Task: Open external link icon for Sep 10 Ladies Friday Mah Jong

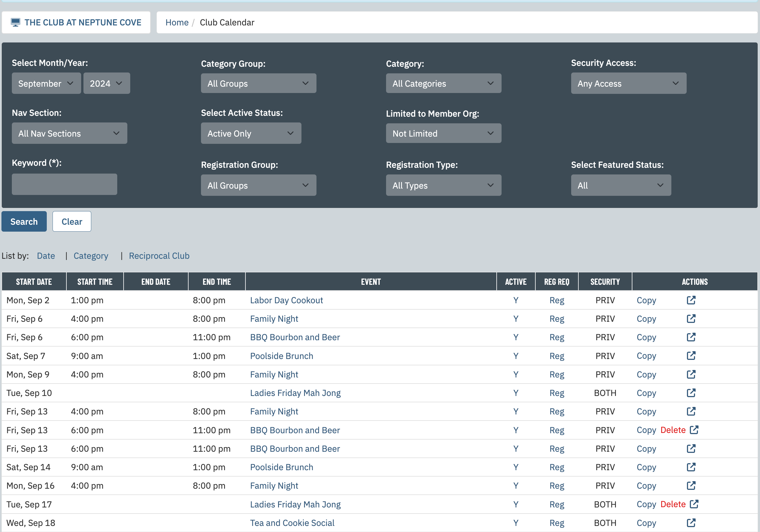Action: tap(691, 393)
